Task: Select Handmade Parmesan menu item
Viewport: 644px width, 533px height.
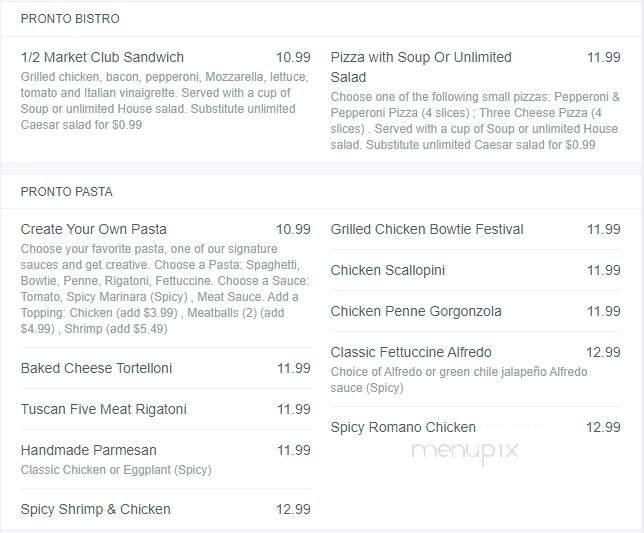Action: [x=88, y=450]
